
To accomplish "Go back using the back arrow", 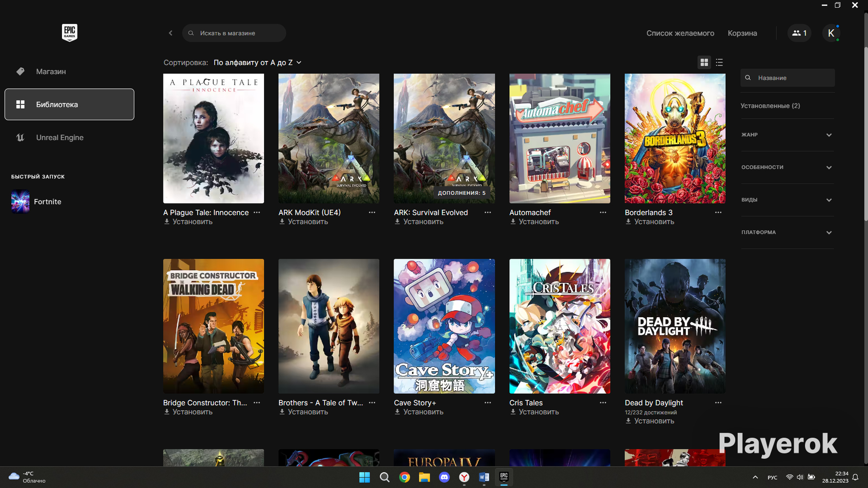I will [170, 33].
